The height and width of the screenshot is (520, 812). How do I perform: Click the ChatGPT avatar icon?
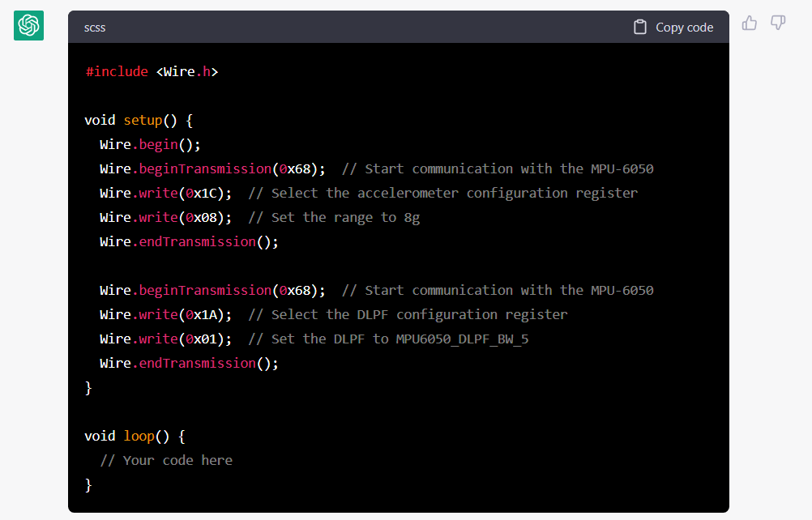(28, 25)
